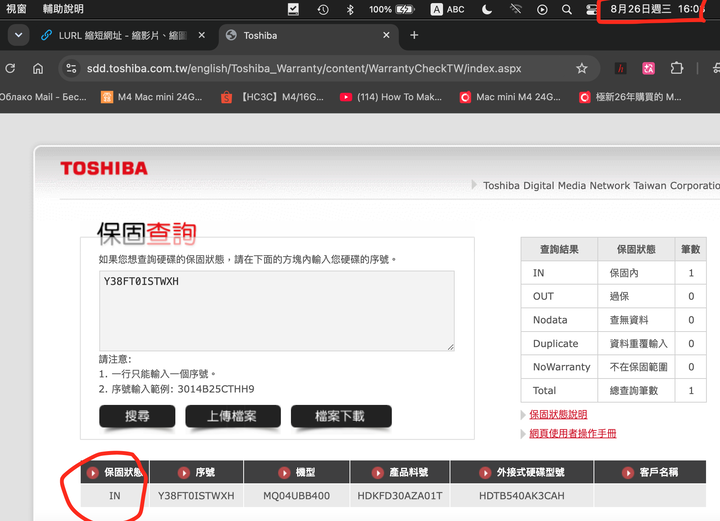This screenshot has width=720, height=521.
Task: Sort by 產品料號 column header
Action: click(400, 472)
